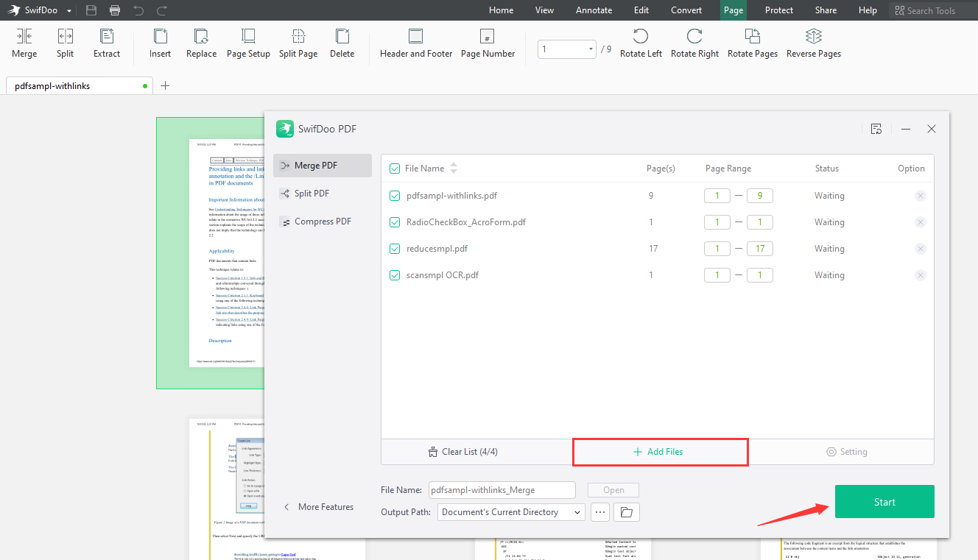The width and height of the screenshot is (978, 560).
Task: Switch to the pdfsampl-withlinks document tab
Action: [80, 86]
